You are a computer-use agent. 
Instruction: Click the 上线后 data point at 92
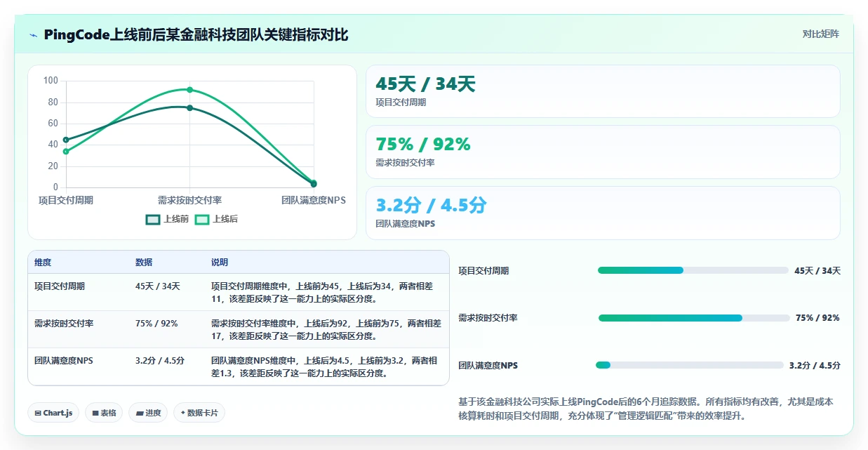[189, 90]
